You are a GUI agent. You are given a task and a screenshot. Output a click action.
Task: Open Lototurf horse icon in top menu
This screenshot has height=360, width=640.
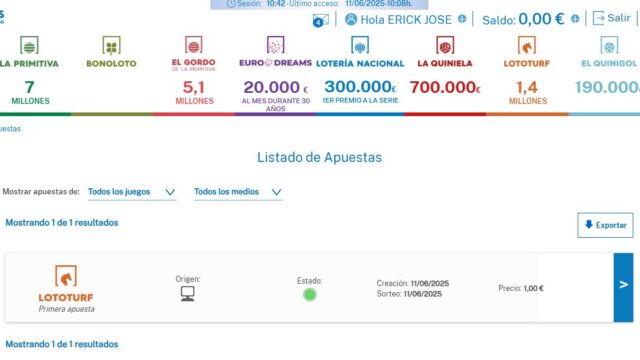(527, 45)
